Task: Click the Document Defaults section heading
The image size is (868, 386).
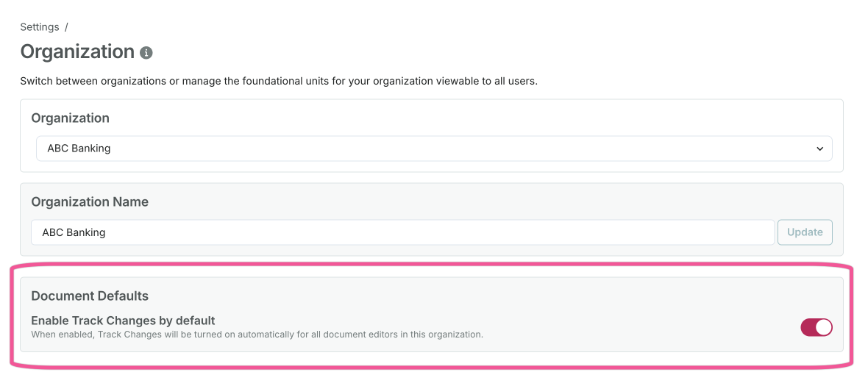Action: 90,296
